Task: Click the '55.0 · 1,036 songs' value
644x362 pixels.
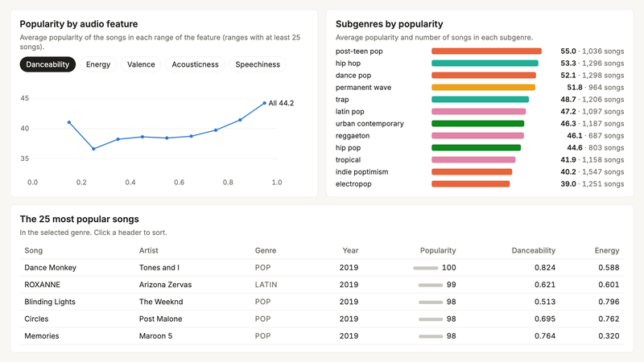Action: (x=592, y=51)
